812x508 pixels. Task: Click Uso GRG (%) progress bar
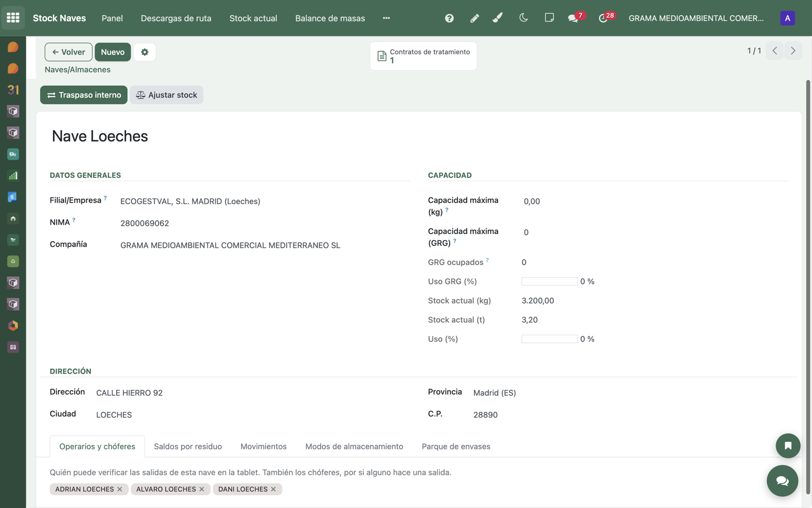pos(550,281)
